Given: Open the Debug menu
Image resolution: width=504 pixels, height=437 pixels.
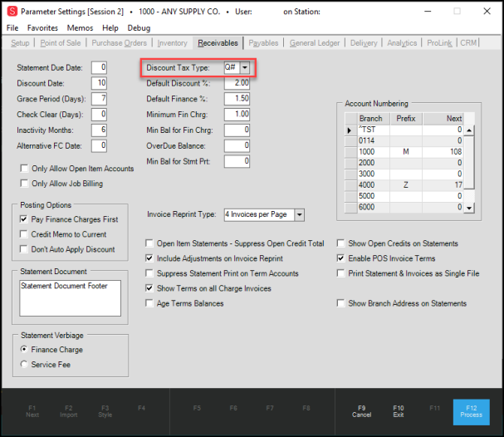Looking at the screenshot, I should pyautogui.click(x=139, y=28).
